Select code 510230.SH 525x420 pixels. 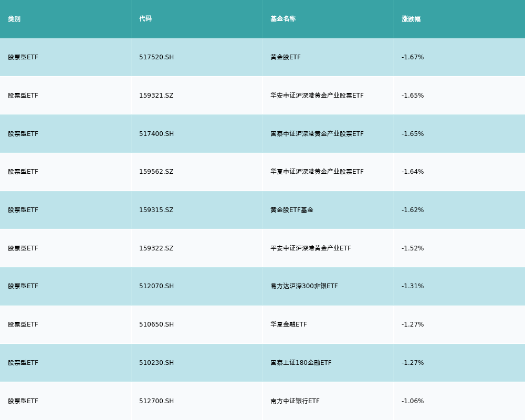[x=156, y=363]
